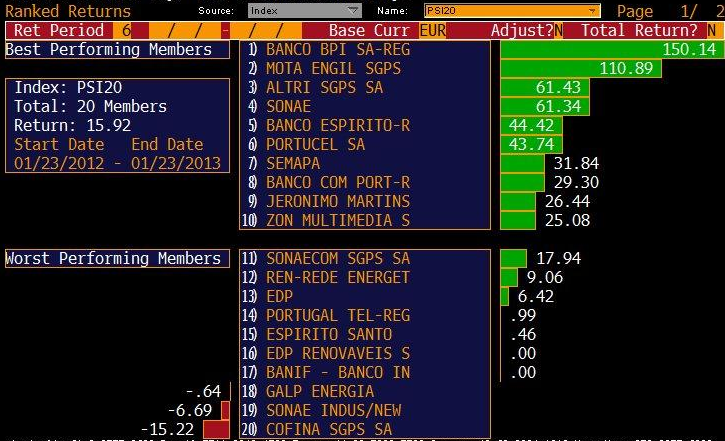Click the Total: 20 Members text
Screen dimensions: 725x441
tap(90, 106)
